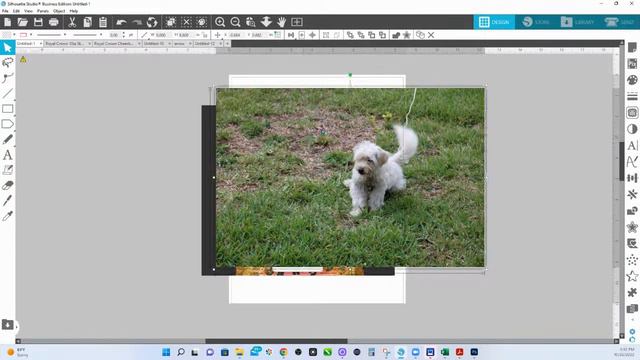Activate the Zoom selection tool
This screenshot has height=360, width=640.
[x=251, y=22]
